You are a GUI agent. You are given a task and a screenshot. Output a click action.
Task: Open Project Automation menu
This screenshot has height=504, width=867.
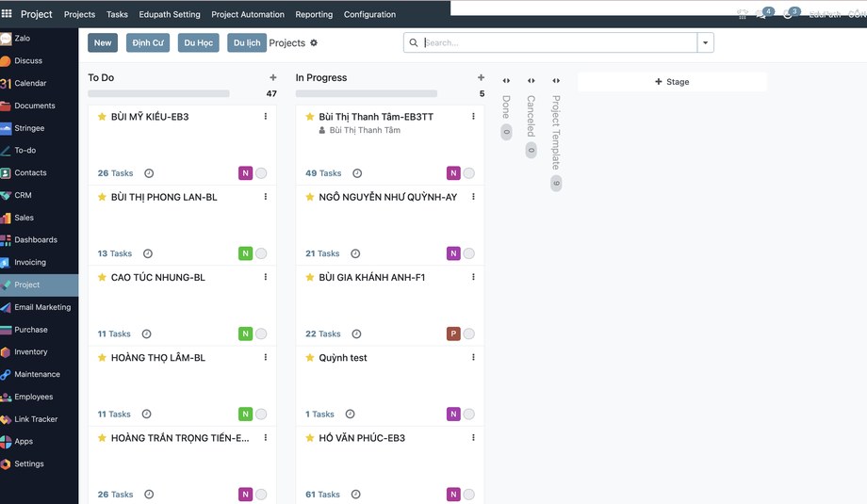click(x=248, y=14)
